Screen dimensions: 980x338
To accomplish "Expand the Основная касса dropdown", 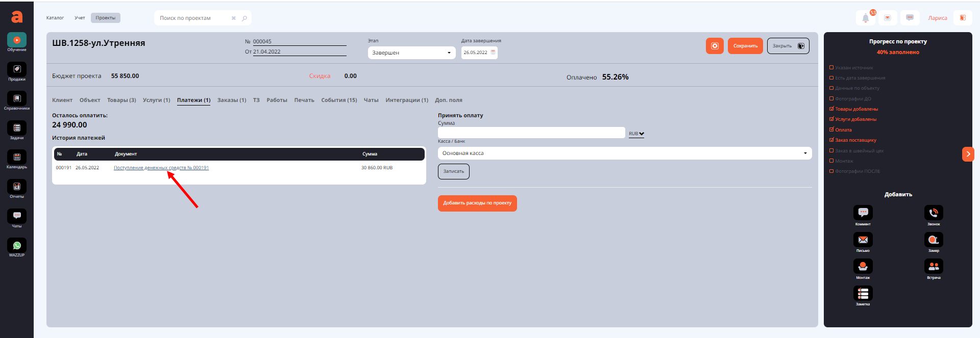I will (624, 153).
